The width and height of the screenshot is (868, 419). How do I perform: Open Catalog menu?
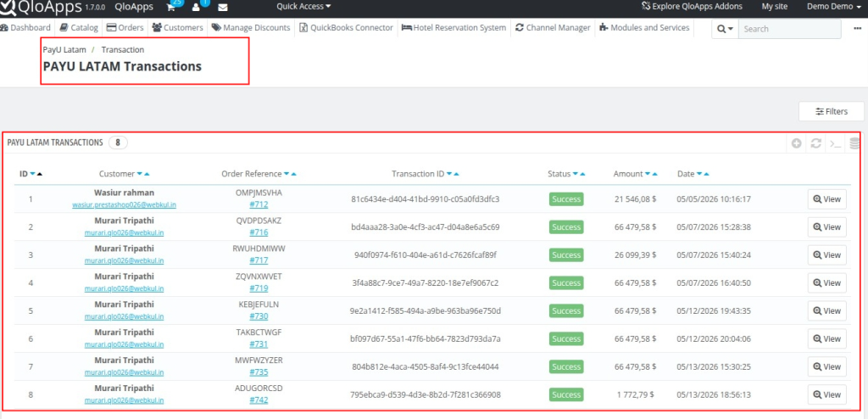(79, 28)
